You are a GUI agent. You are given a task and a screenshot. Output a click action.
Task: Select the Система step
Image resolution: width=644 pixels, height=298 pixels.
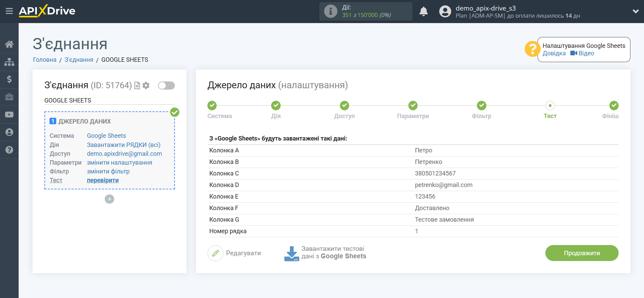tap(212, 106)
